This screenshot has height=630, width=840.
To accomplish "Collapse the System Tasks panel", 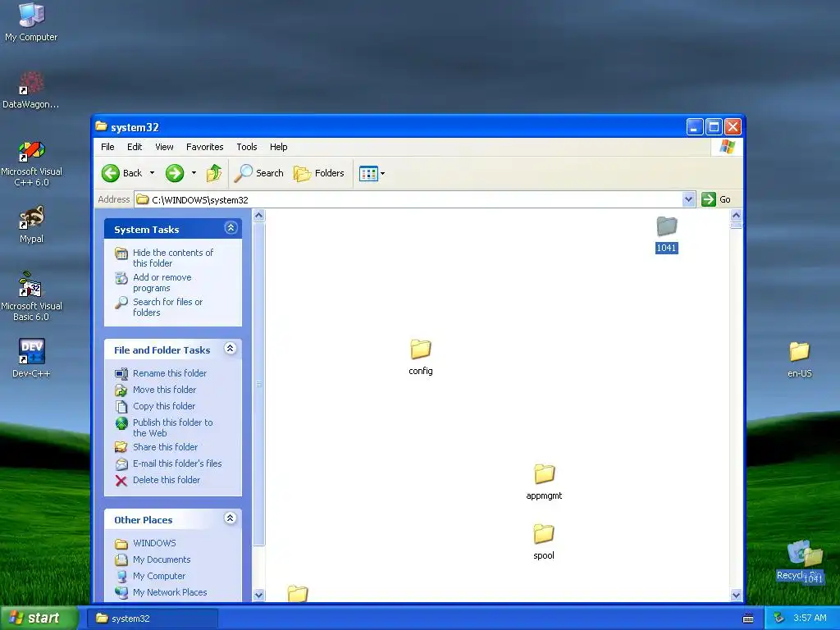I will click(x=231, y=228).
